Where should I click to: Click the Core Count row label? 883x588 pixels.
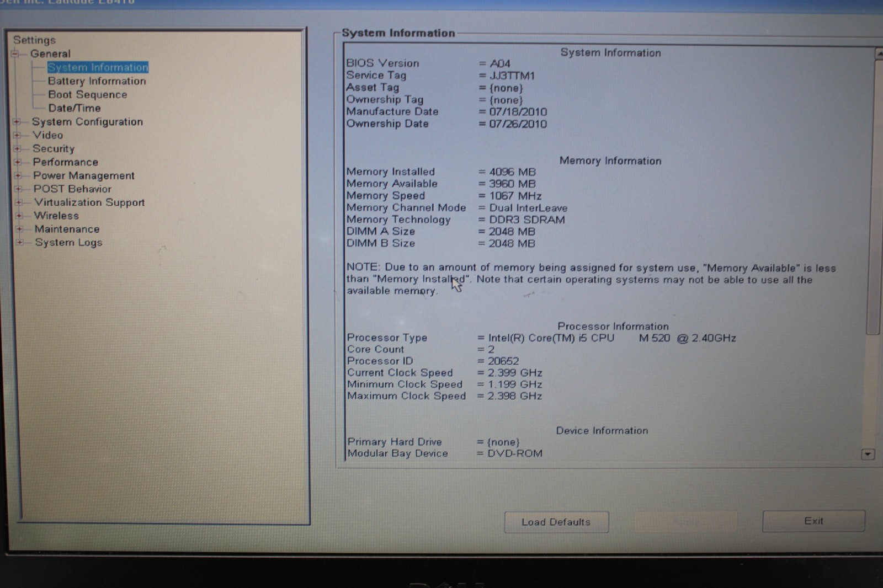pyautogui.click(x=375, y=349)
